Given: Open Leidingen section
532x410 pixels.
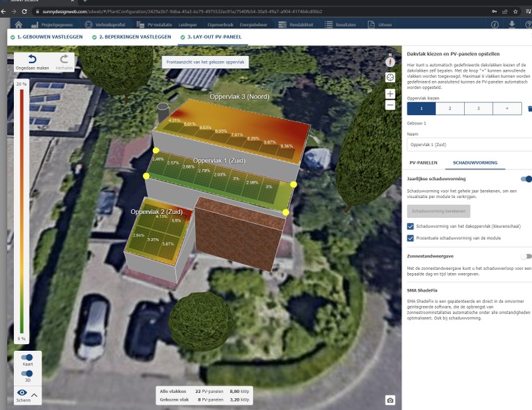Looking at the screenshot, I should [188, 25].
